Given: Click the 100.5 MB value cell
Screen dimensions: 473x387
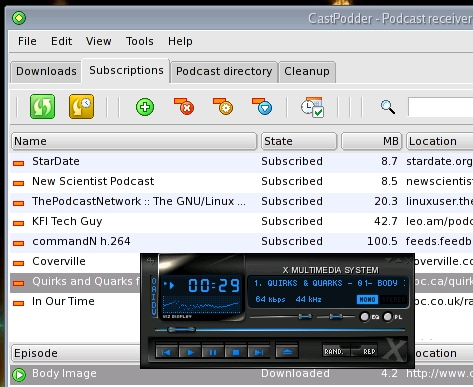Looking at the screenshot, I should point(382,241).
